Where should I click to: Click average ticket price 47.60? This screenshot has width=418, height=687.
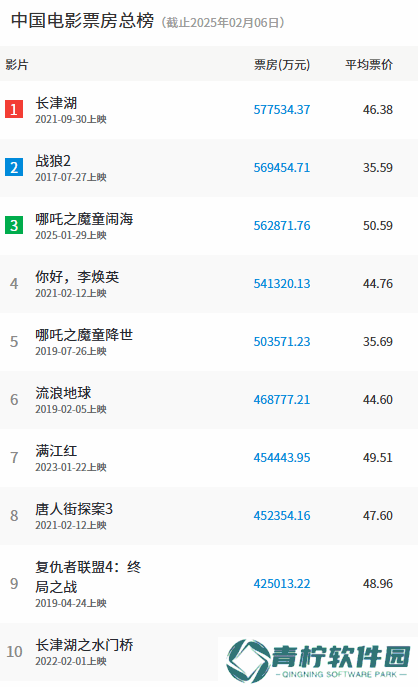[x=378, y=516]
